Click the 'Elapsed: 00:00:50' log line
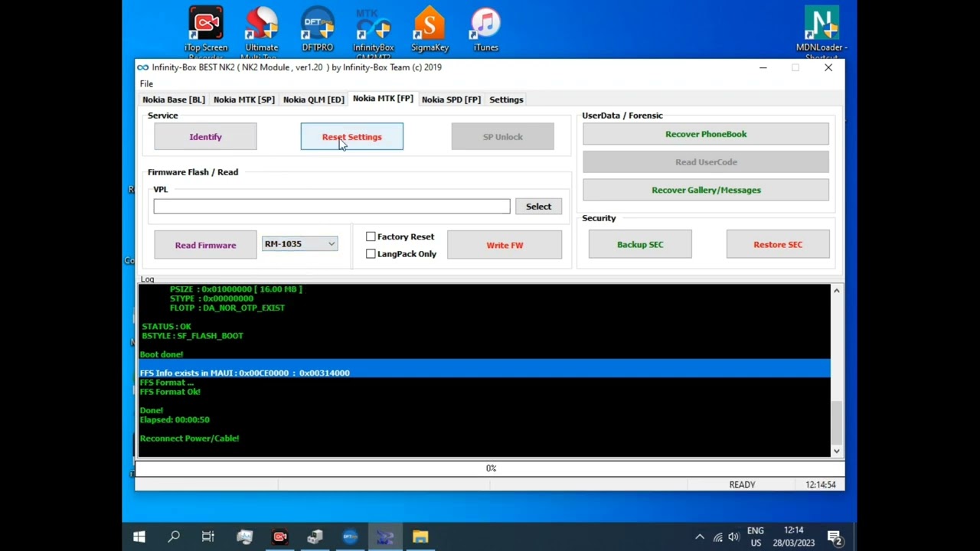 click(x=175, y=419)
